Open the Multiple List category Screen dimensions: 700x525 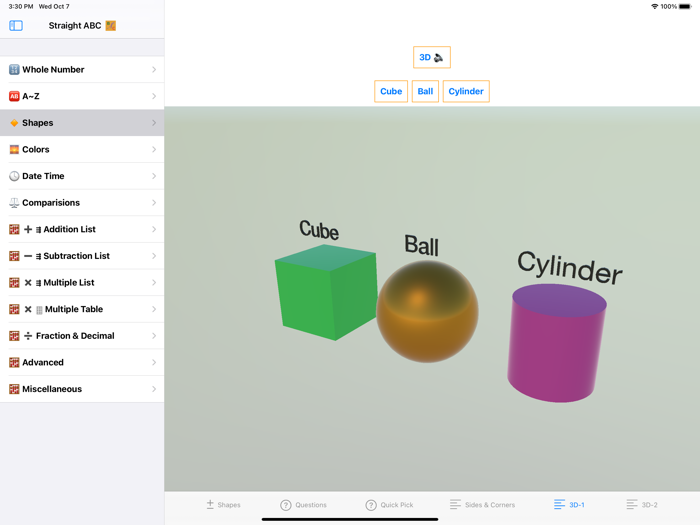pyautogui.click(x=82, y=283)
